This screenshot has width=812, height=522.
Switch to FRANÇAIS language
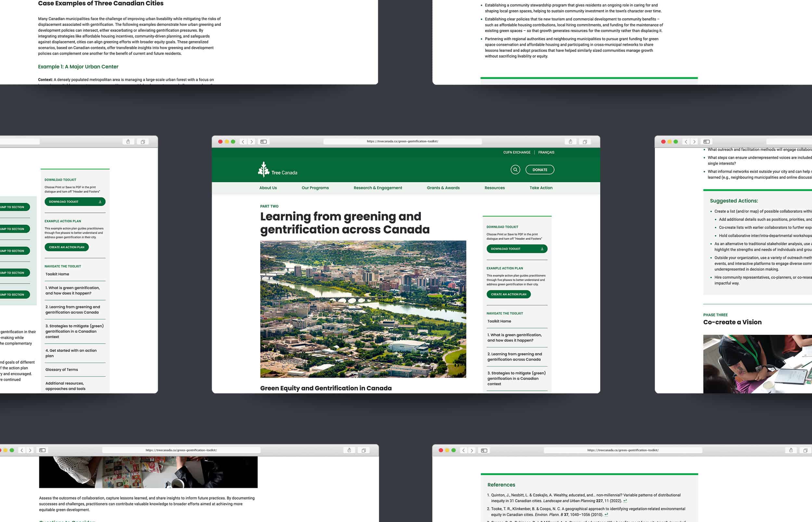(546, 152)
